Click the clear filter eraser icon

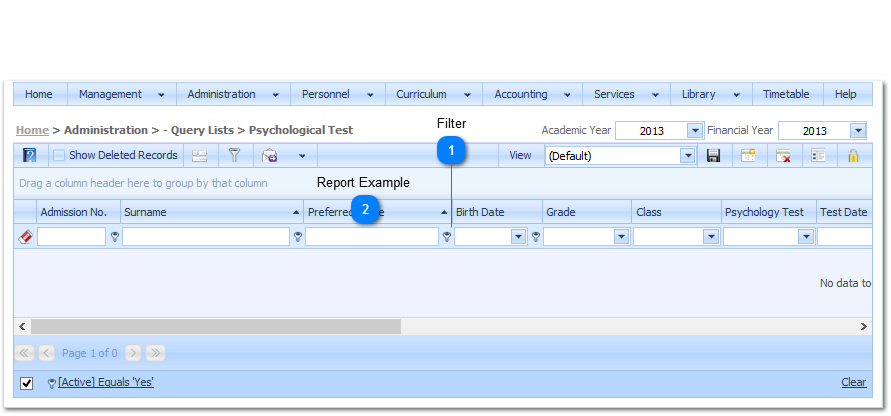click(x=25, y=237)
